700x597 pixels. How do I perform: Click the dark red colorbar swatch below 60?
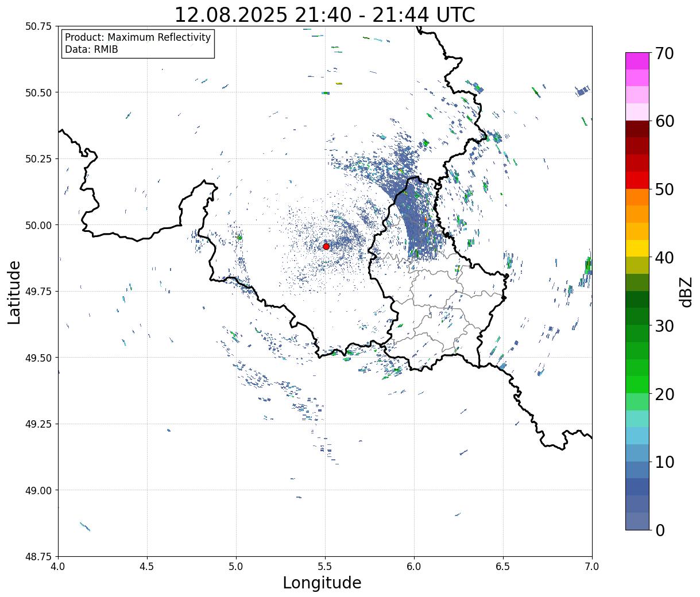(x=637, y=129)
